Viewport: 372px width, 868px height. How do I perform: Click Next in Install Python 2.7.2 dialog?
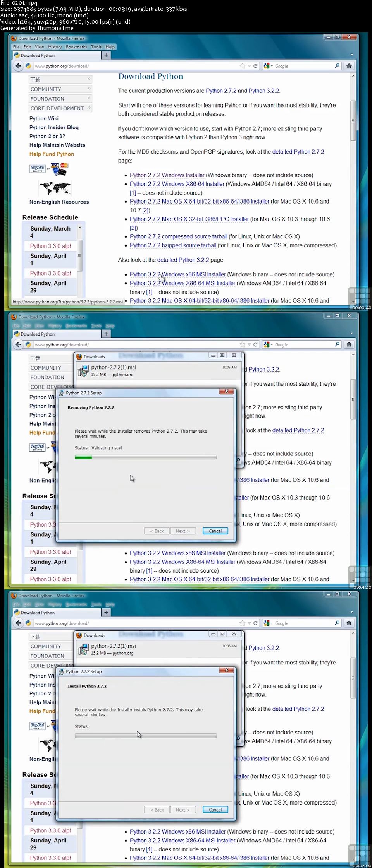coord(183,810)
